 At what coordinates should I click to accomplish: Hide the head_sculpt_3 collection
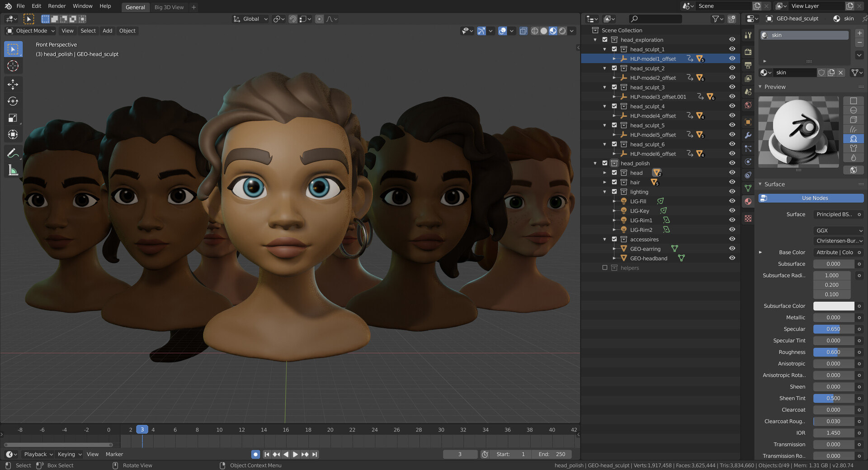pos(732,87)
